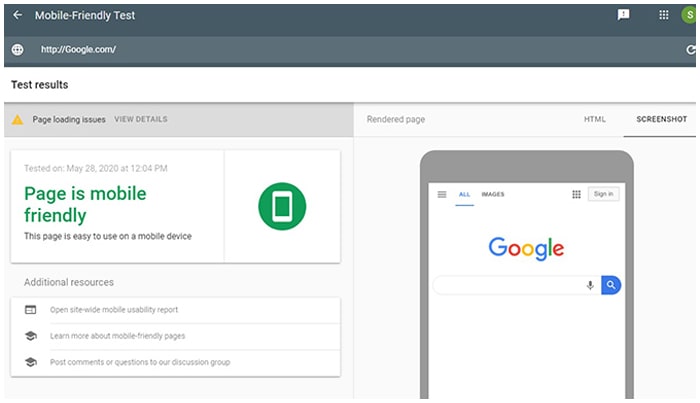Click the yellow warning triangle icon
Image resolution: width=700 pixels, height=403 pixels.
tap(17, 120)
